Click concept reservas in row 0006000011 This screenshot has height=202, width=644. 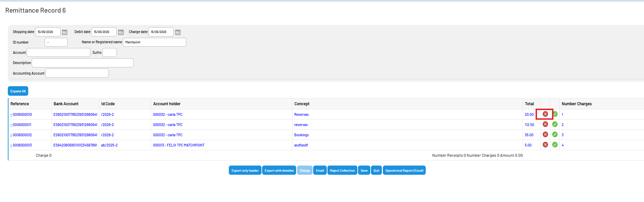click(301, 125)
